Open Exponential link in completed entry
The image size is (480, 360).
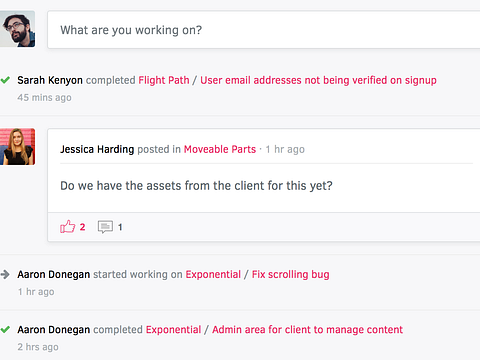coord(173,330)
